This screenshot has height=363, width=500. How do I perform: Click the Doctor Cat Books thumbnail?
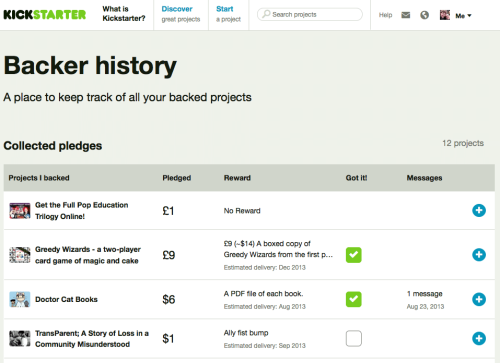tap(20, 299)
